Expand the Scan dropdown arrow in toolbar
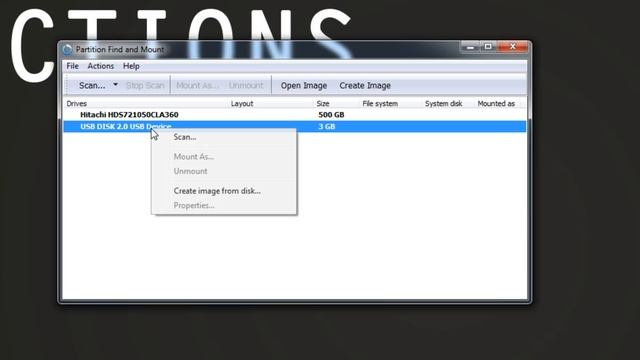Image resolution: width=640 pixels, height=360 pixels. coord(116,85)
